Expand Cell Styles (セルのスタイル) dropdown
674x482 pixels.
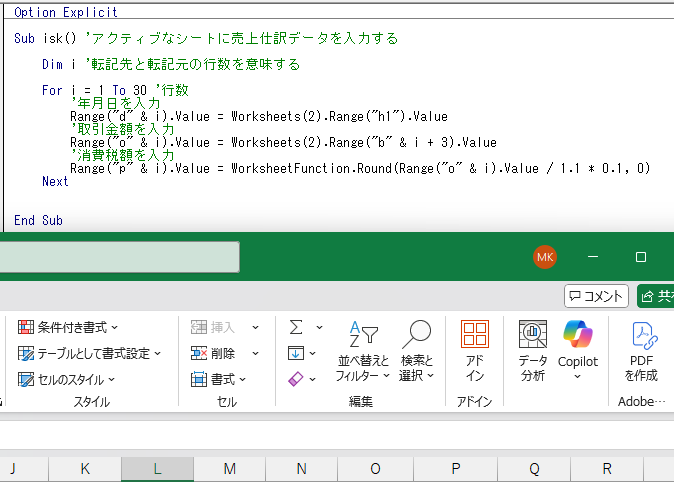[67, 379]
